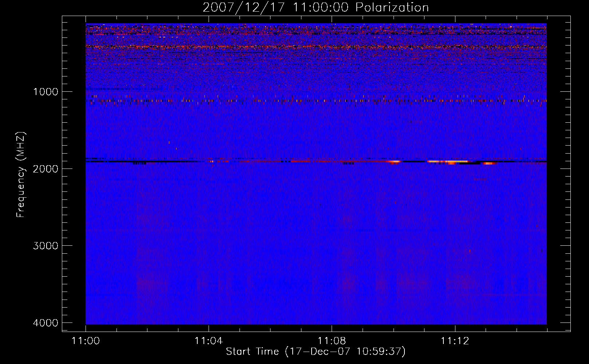Click the "2000" frequency tick label
Image resolution: width=589 pixels, height=364 pixels.
pos(46,169)
